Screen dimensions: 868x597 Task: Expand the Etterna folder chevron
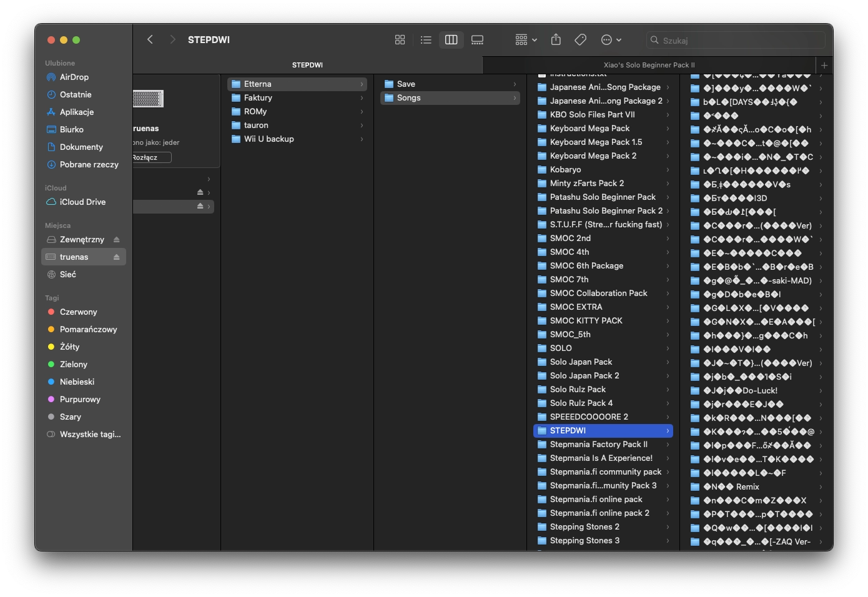point(362,84)
